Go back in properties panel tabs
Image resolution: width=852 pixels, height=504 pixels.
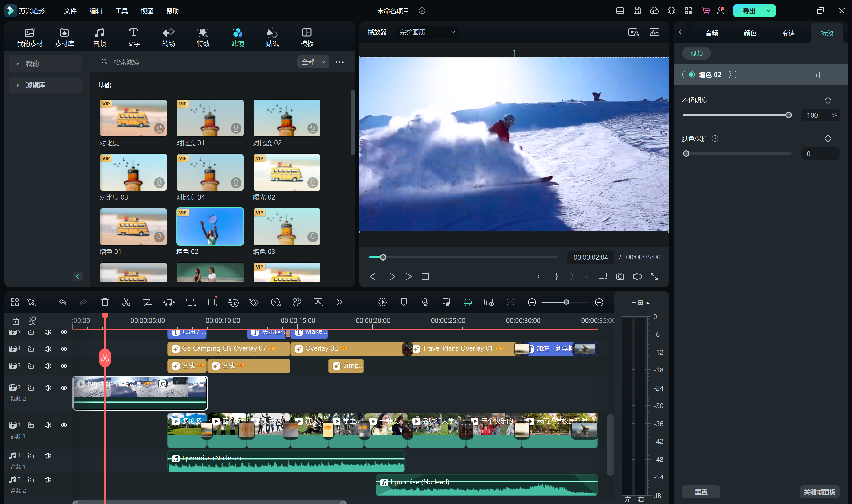[x=680, y=32]
